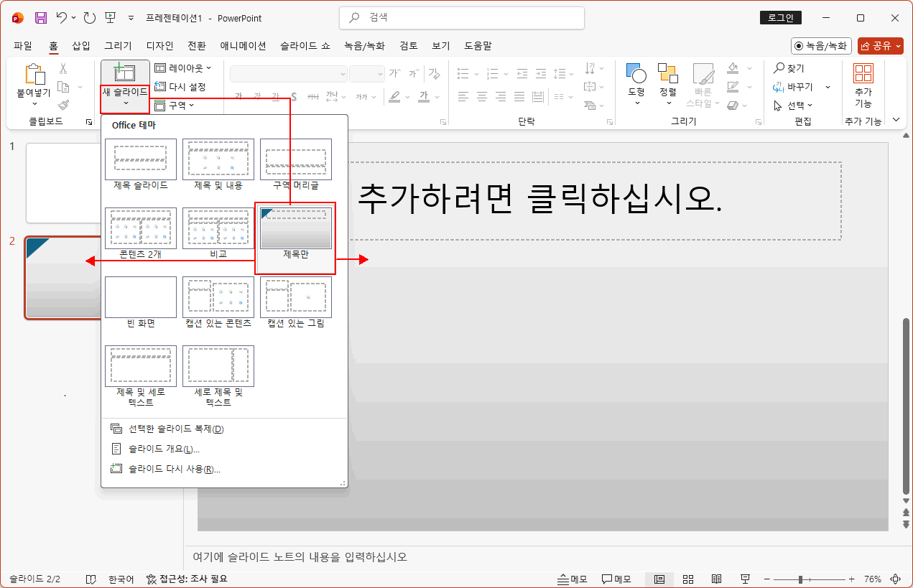
Task: Click the 빠른 스타일 icon
Action: (x=703, y=79)
